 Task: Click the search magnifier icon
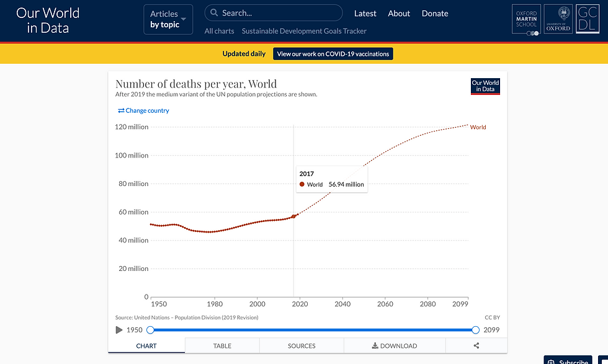point(213,13)
